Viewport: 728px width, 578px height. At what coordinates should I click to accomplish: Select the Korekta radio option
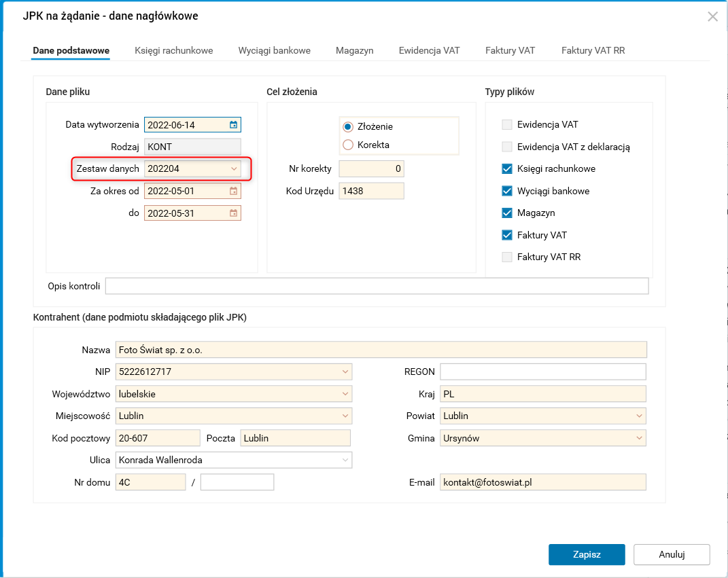tap(349, 145)
